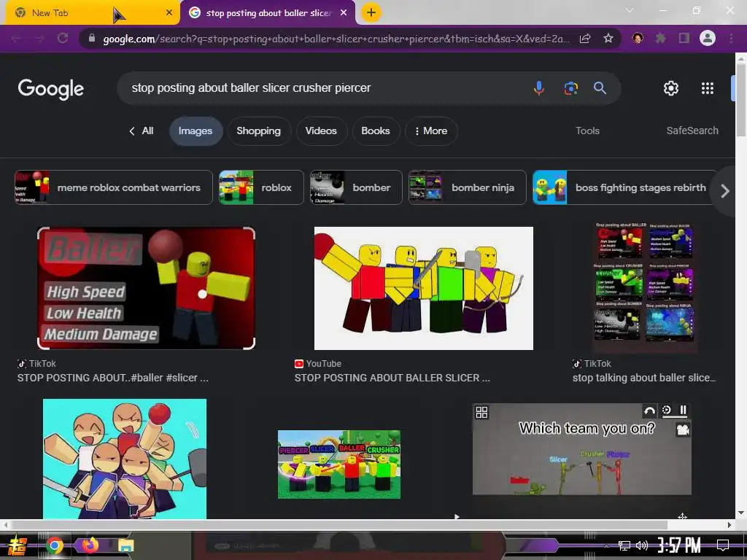
Task: Switch to the Videos results tab
Action: click(321, 131)
